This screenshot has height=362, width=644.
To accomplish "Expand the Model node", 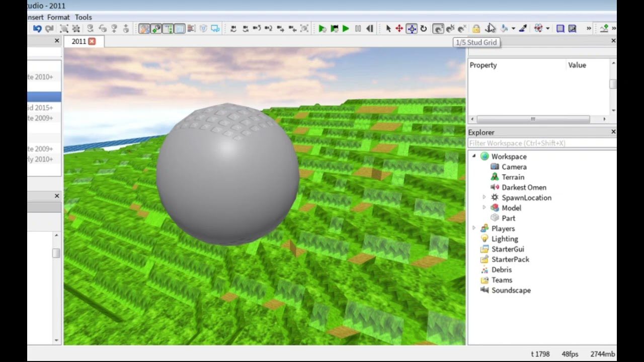I will (484, 208).
